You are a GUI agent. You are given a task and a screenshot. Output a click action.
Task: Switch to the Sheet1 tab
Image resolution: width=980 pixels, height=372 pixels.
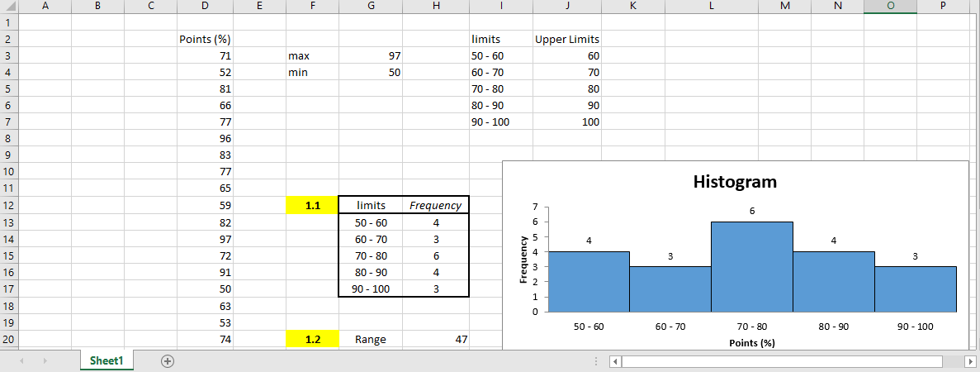click(107, 361)
